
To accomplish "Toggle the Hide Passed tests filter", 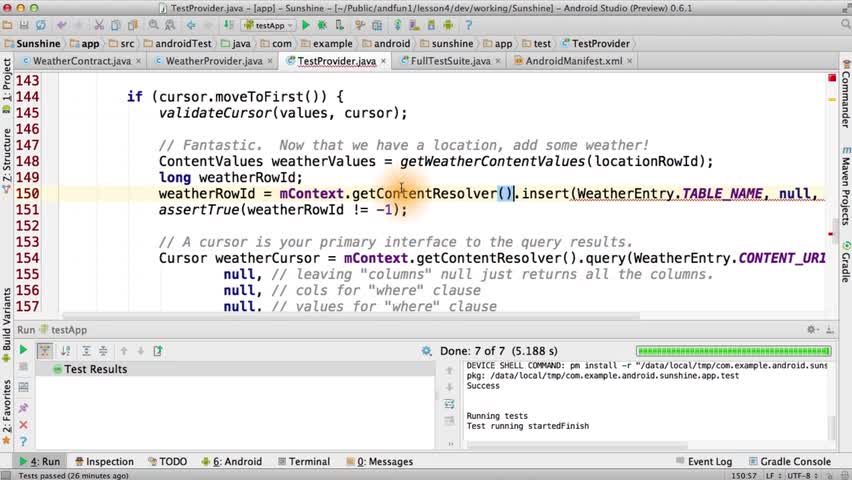I will [x=45, y=351].
